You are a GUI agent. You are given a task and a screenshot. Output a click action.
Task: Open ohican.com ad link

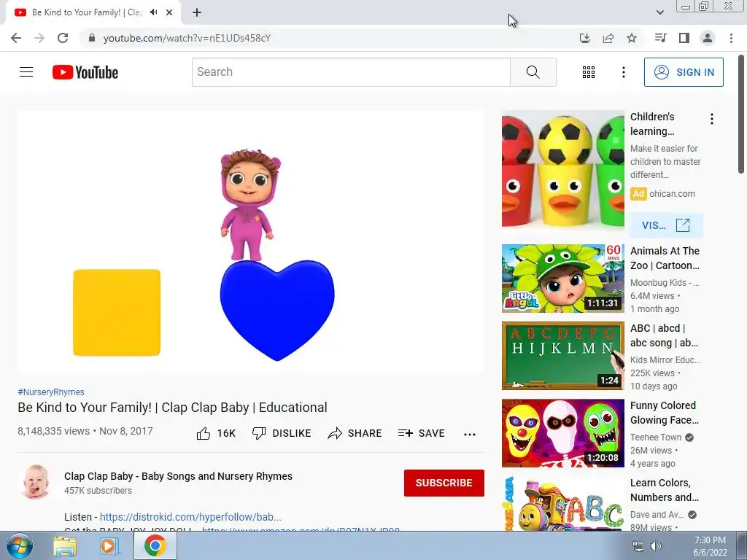672,194
